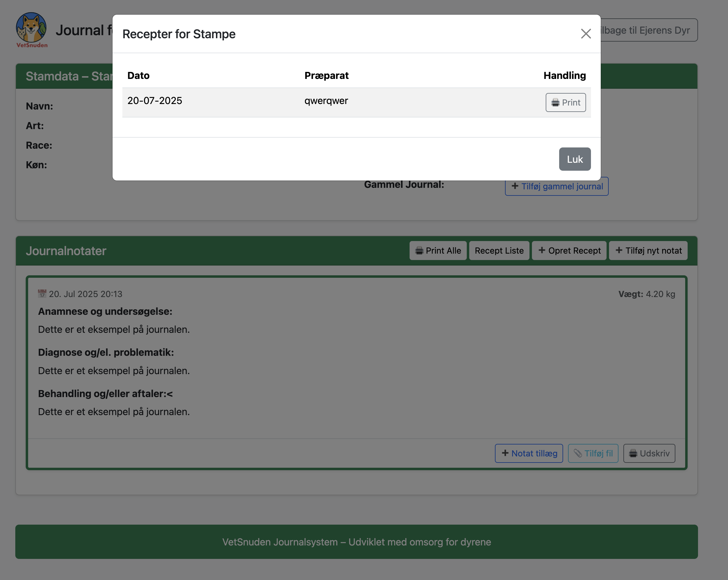Click the VetSnuden fox logo

(x=32, y=27)
